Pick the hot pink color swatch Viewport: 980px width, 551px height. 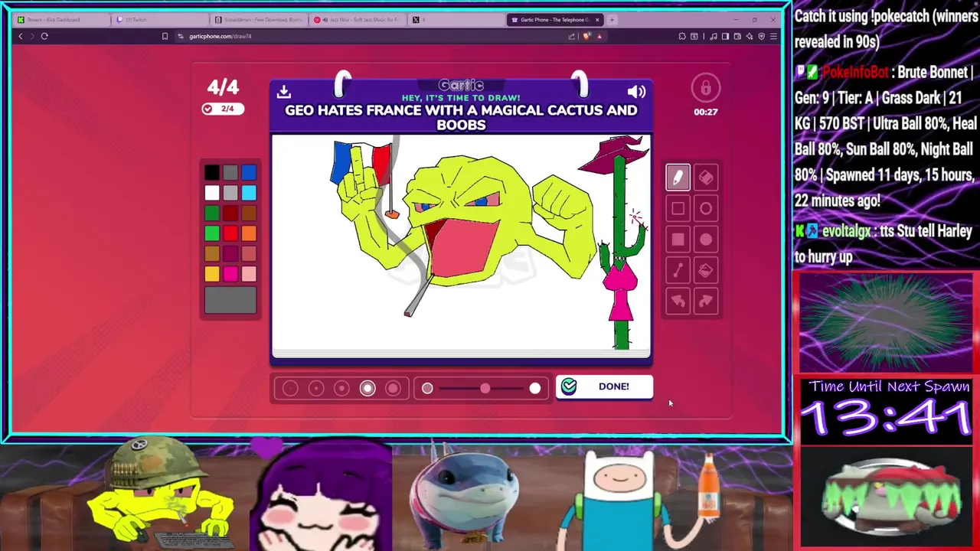(230, 274)
